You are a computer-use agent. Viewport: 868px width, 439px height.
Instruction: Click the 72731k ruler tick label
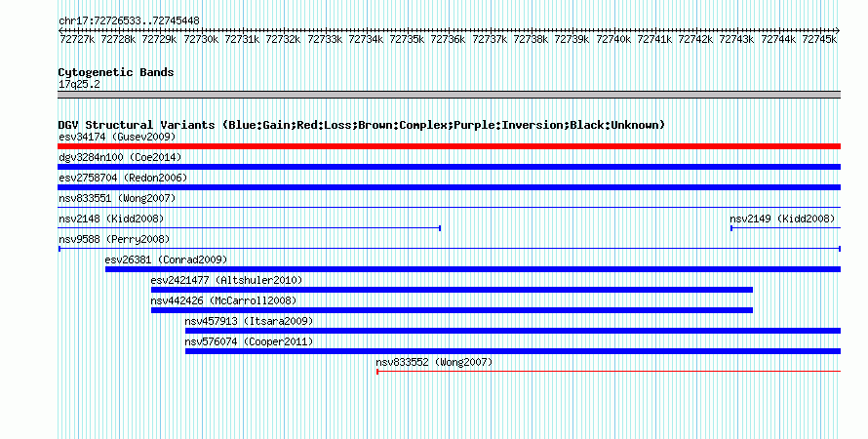[242, 39]
